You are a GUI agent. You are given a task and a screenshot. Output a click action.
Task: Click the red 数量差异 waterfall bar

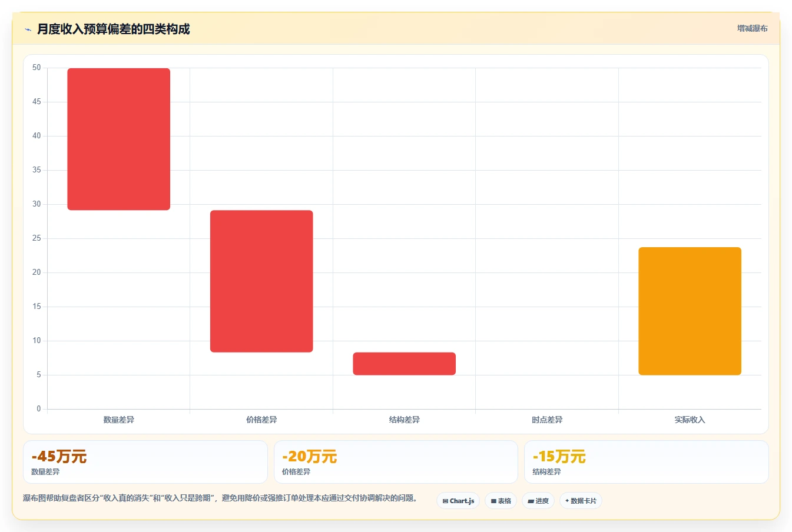click(x=119, y=139)
